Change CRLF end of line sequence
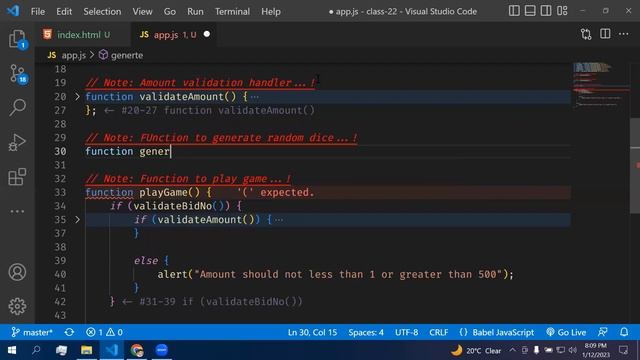The width and height of the screenshot is (640, 360). [x=439, y=332]
